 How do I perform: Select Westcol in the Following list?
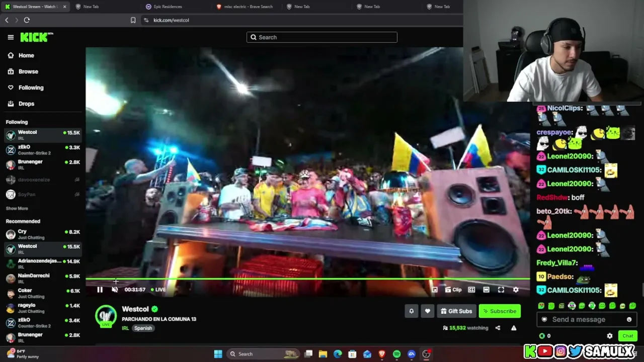pyautogui.click(x=43, y=135)
